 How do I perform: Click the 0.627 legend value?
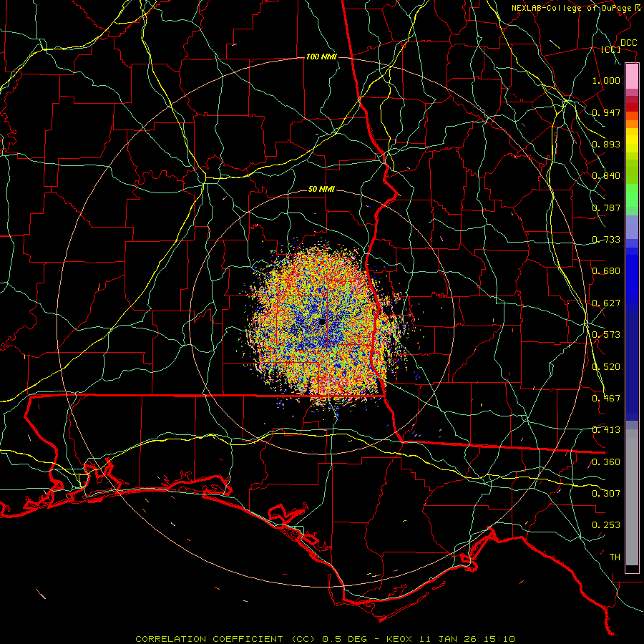point(606,303)
